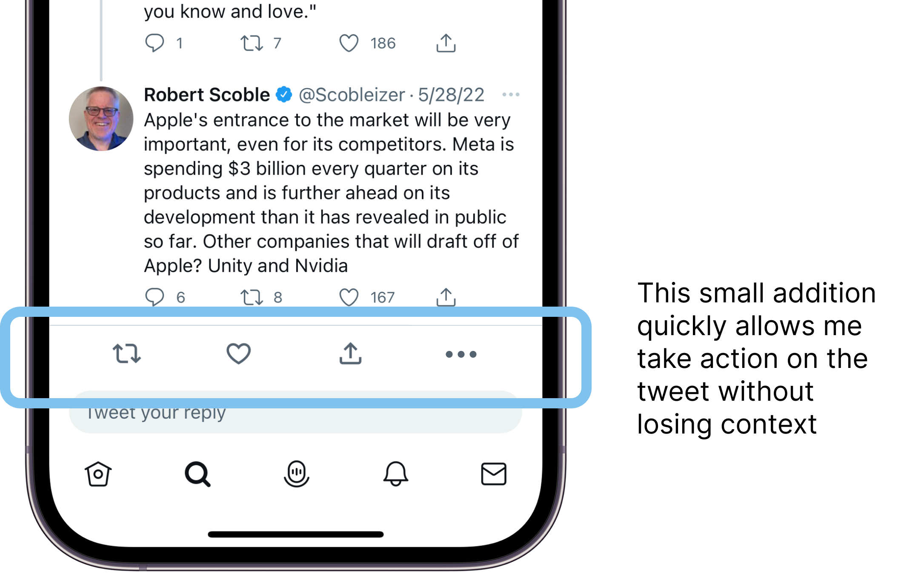This screenshot has width=924, height=580.
Task: Tap the retweet icon in highlighted action bar
Action: (x=127, y=353)
